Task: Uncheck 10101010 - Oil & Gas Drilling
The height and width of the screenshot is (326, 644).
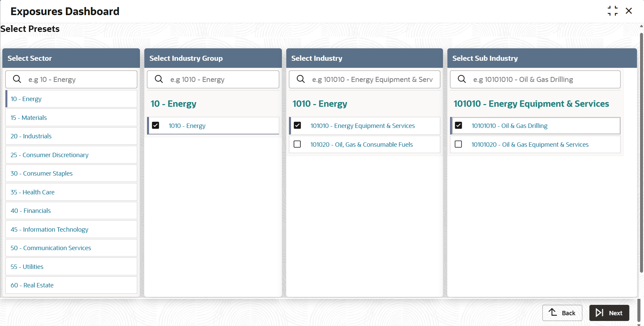Action: [x=458, y=126]
